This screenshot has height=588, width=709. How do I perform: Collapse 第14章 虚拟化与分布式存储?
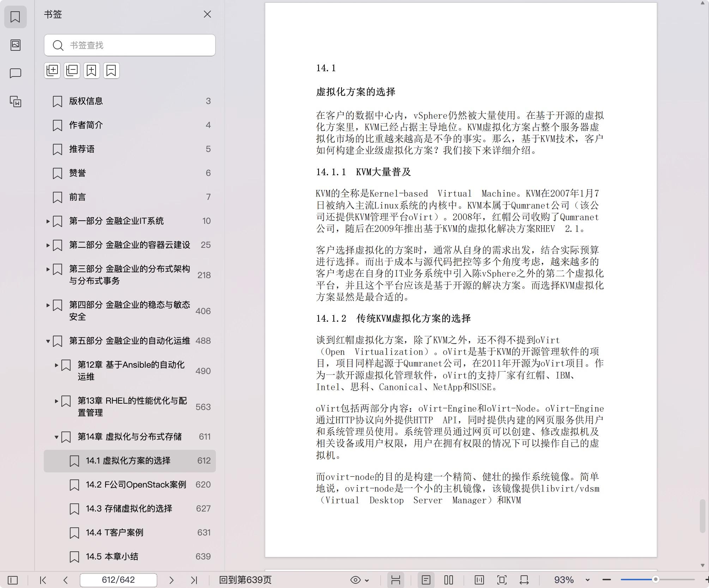(x=56, y=437)
